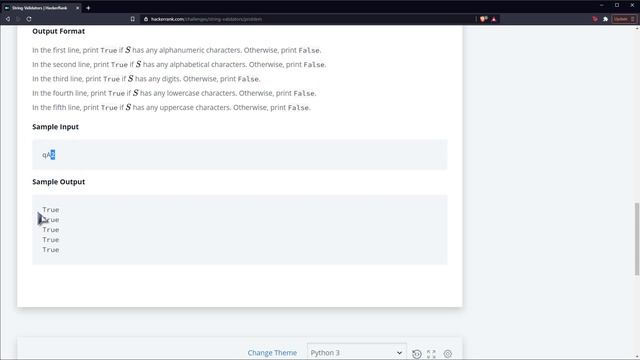
Task: Open the Brave Shields lion icon
Action: 484,19
